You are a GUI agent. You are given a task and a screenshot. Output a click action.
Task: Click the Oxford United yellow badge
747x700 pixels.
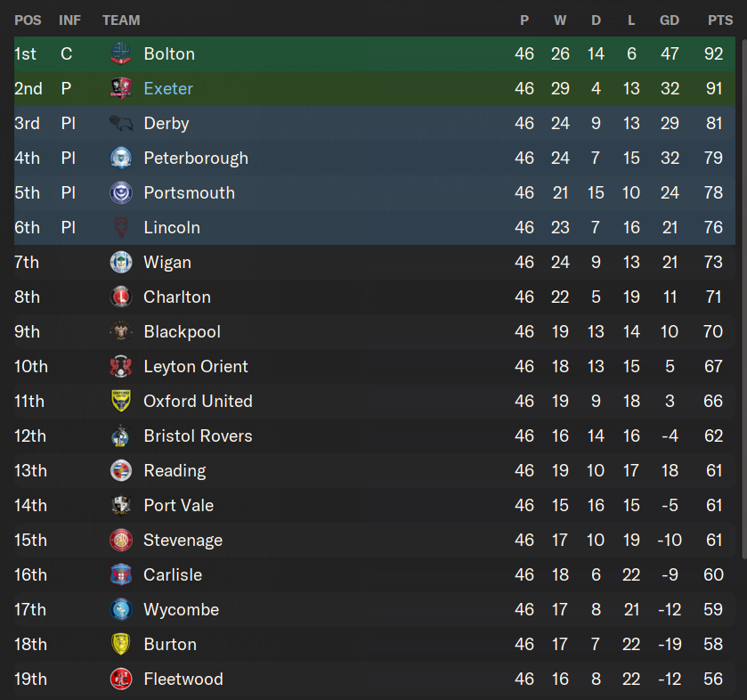[x=120, y=401]
